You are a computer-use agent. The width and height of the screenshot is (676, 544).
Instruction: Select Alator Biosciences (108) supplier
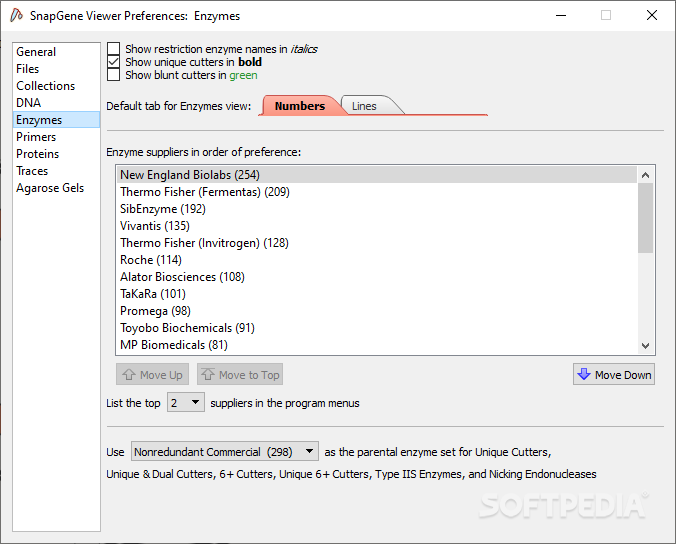[377, 277]
